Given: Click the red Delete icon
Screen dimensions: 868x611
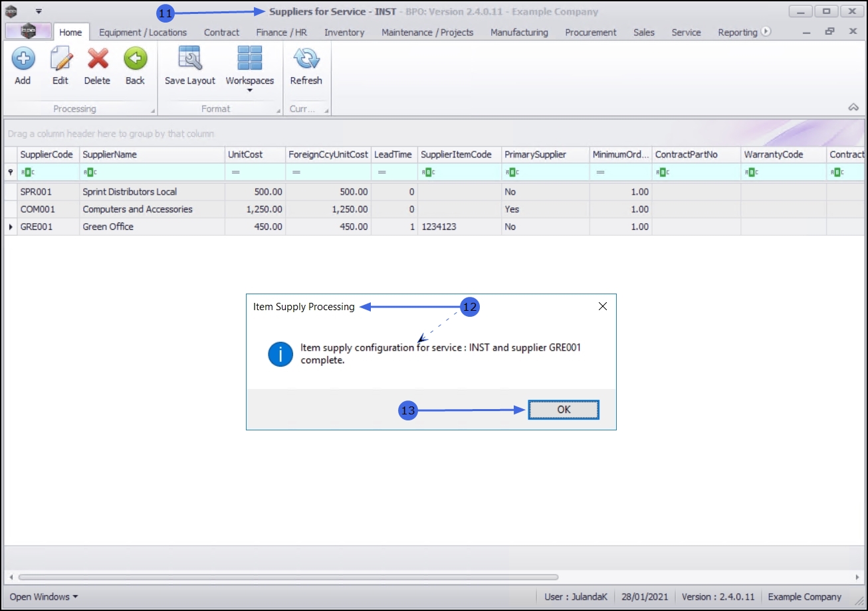Looking at the screenshot, I should click(98, 59).
